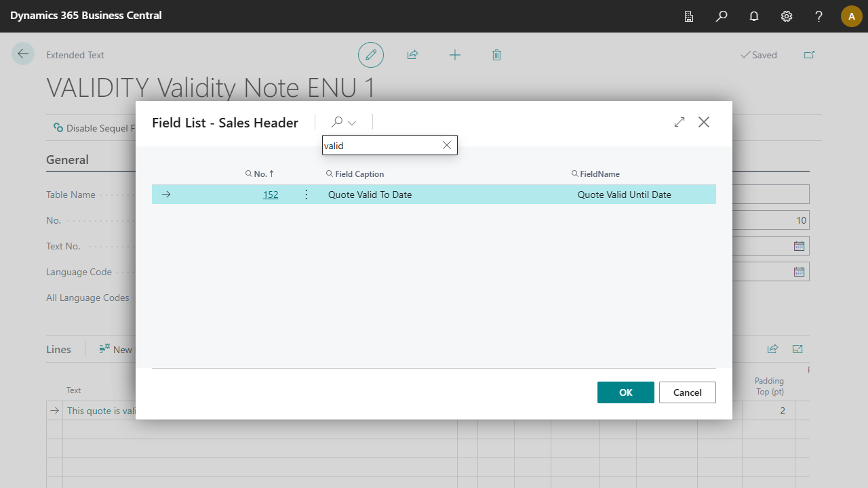Image resolution: width=868 pixels, height=488 pixels.
Task: Open row options for field 152
Action: [306, 195]
